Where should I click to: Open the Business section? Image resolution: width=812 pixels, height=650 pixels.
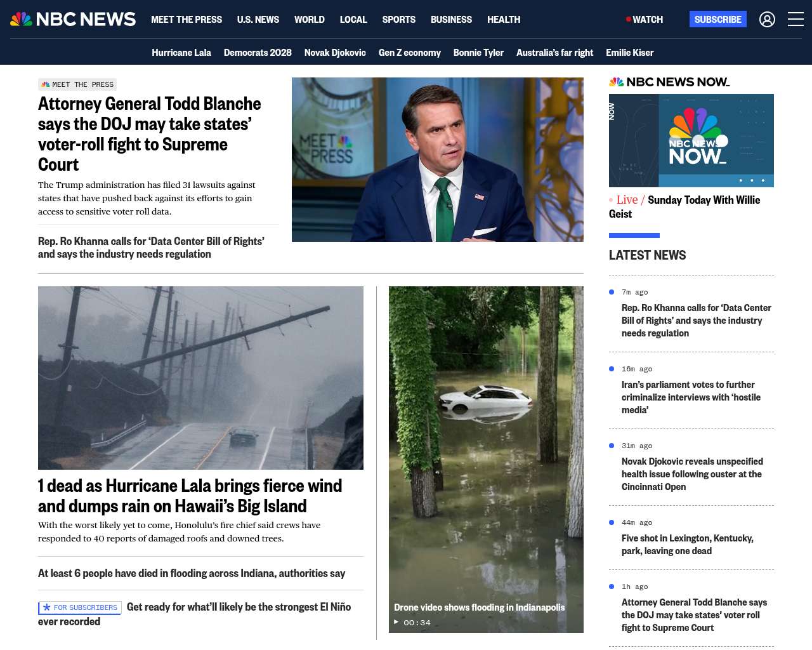point(451,20)
